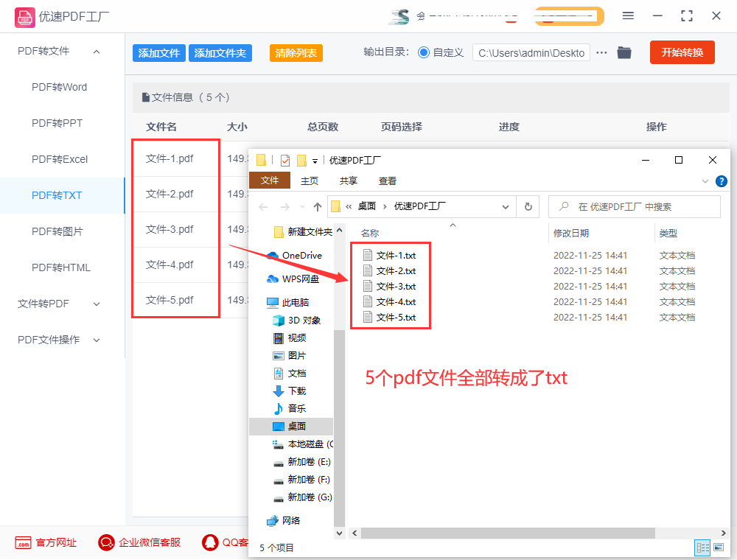Switch to details view icon in Explorer
This screenshot has height=560, width=737.
point(702,547)
